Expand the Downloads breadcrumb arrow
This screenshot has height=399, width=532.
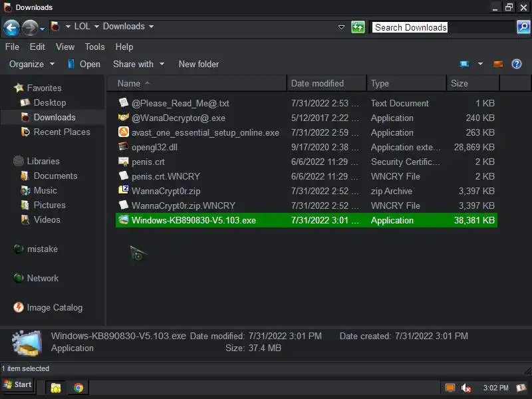151,27
